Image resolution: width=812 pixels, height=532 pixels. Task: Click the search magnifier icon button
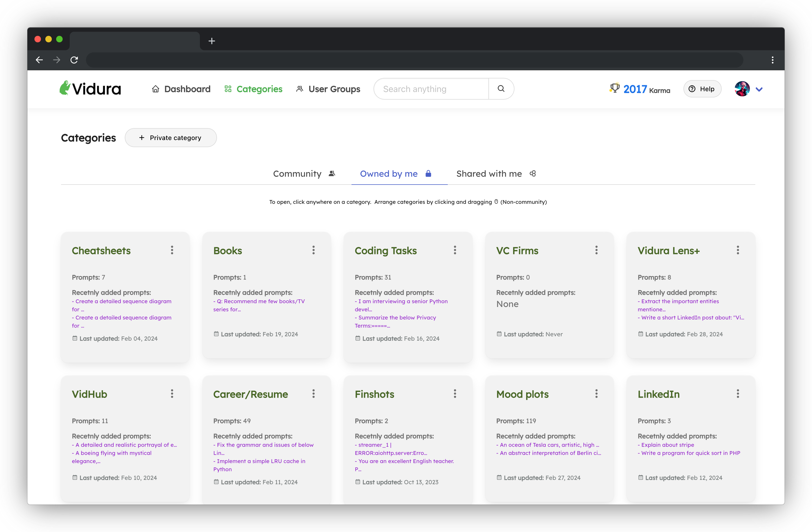point(501,89)
